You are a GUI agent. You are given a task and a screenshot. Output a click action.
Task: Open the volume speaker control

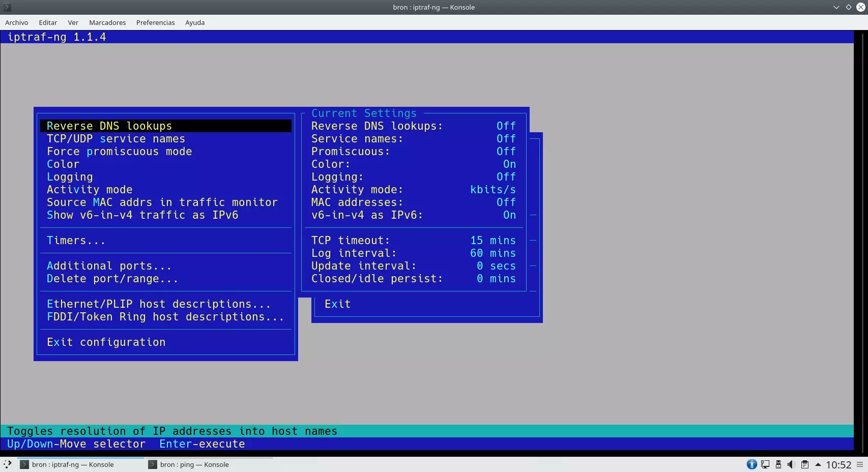click(791, 464)
